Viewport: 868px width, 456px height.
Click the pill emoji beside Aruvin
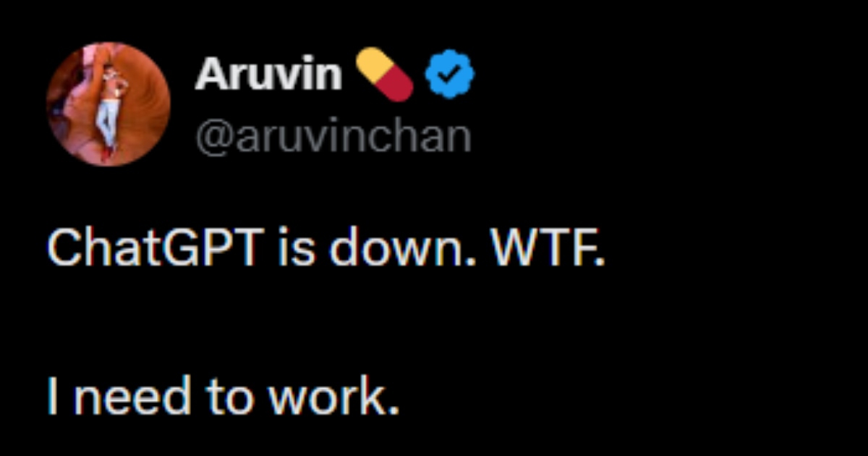click(385, 75)
